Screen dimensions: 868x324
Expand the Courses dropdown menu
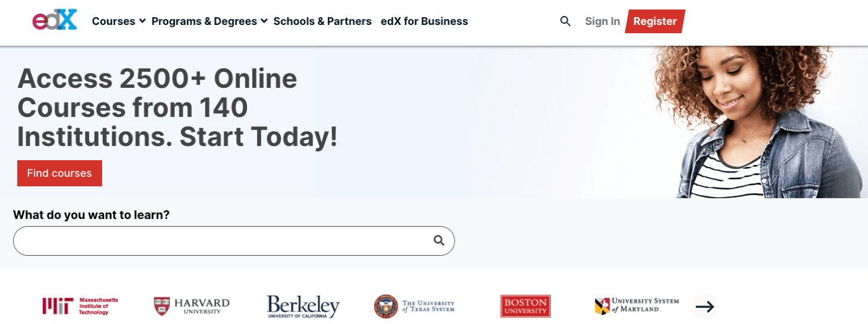coord(119,21)
